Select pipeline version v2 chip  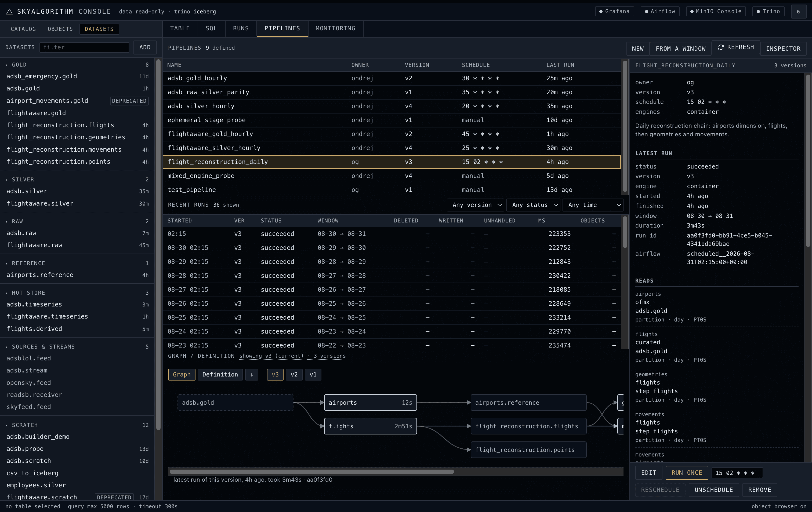pyautogui.click(x=294, y=375)
